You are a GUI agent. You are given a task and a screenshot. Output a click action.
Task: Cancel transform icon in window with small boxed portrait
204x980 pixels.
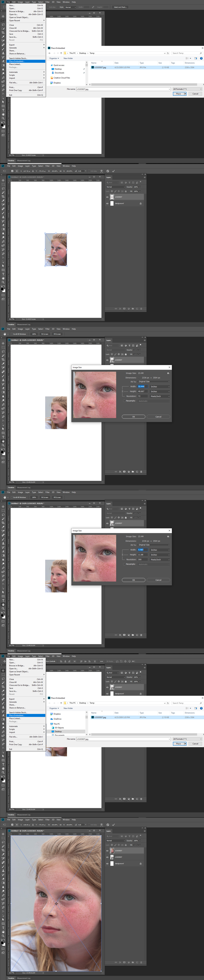pyautogui.click(x=108, y=171)
